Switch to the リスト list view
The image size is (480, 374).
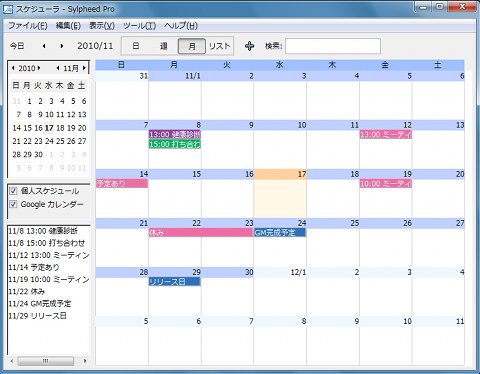tap(219, 46)
